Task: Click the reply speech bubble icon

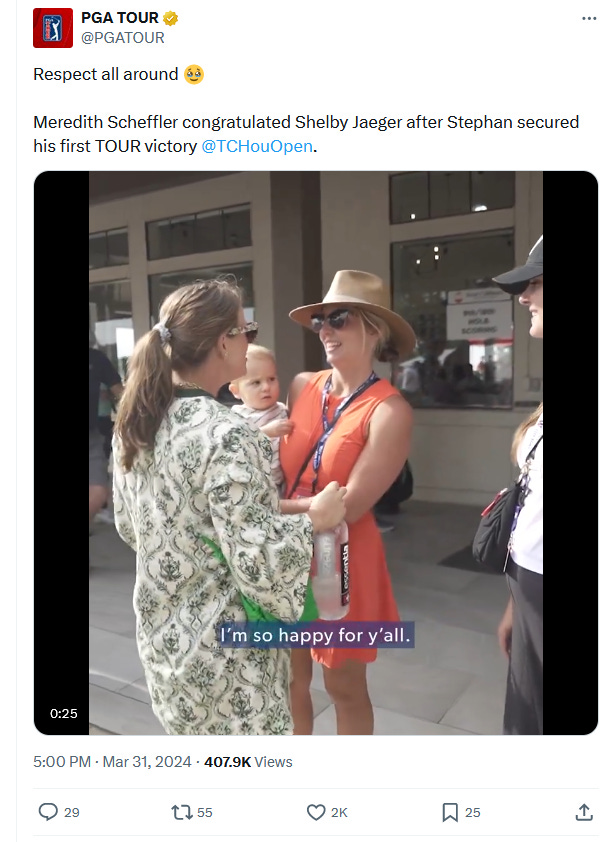Action: click(48, 811)
